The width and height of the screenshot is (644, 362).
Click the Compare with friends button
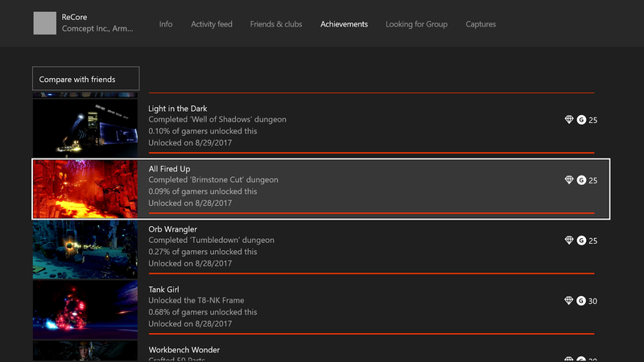tap(86, 78)
